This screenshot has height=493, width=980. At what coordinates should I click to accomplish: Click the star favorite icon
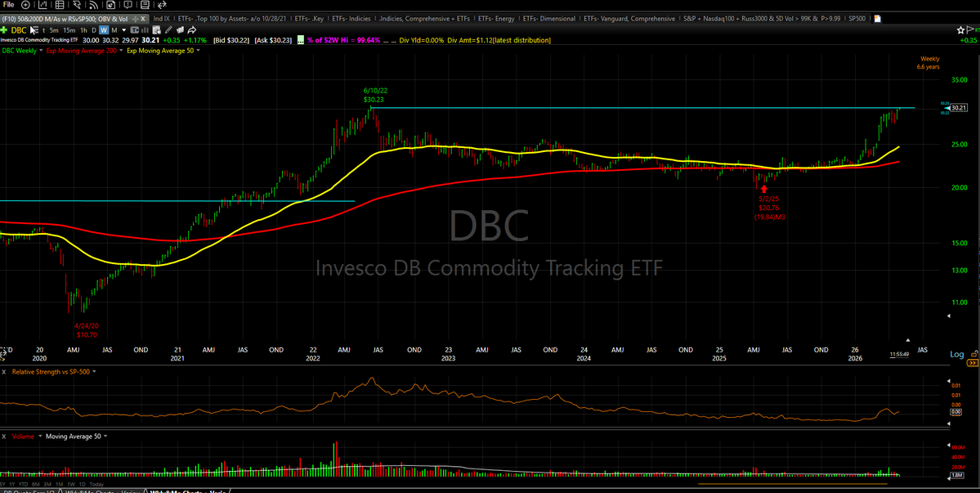pyautogui.click(x=960, y=30)
